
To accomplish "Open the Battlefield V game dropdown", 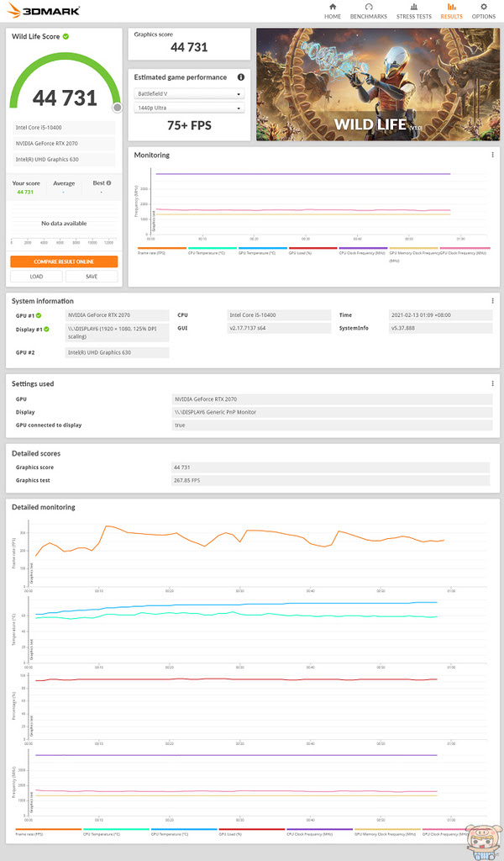I will (x=189, y=94).
